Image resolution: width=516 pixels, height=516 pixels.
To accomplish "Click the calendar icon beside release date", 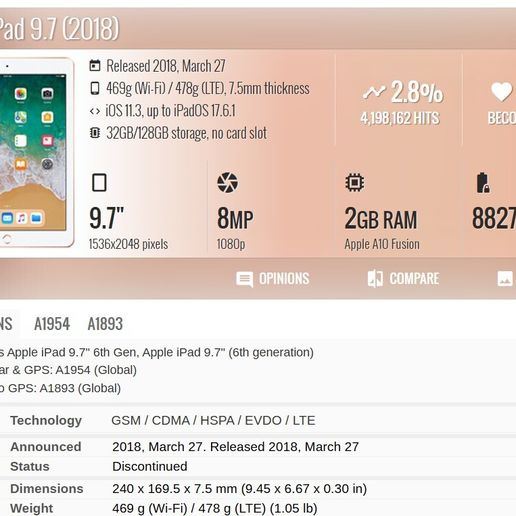I will [x=95, y=66].
